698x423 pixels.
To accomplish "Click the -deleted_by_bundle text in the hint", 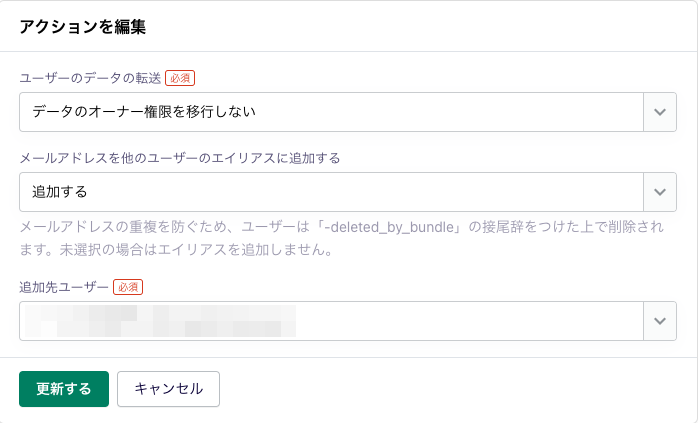I will pyautogui.click(x=389, y=227).
